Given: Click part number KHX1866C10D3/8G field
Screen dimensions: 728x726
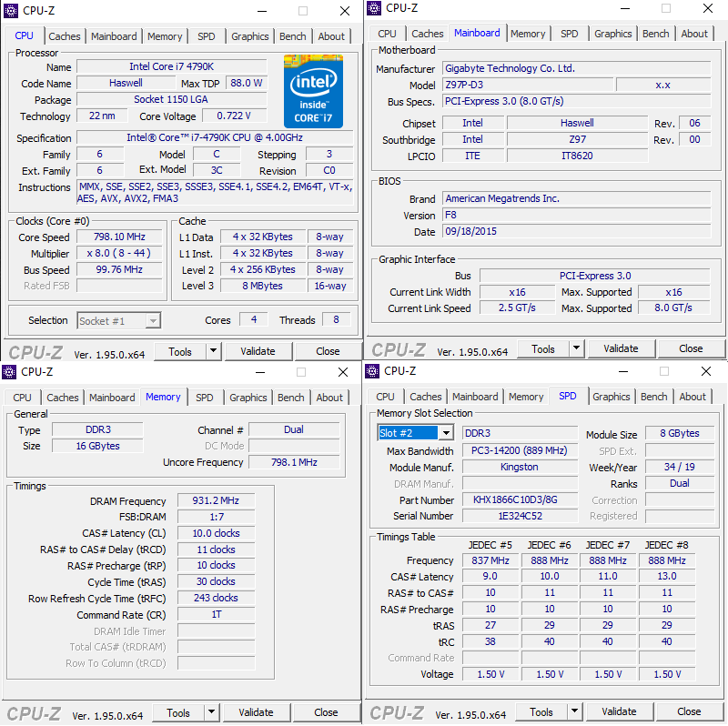Looking at the screenshot, I should [520, 499].
